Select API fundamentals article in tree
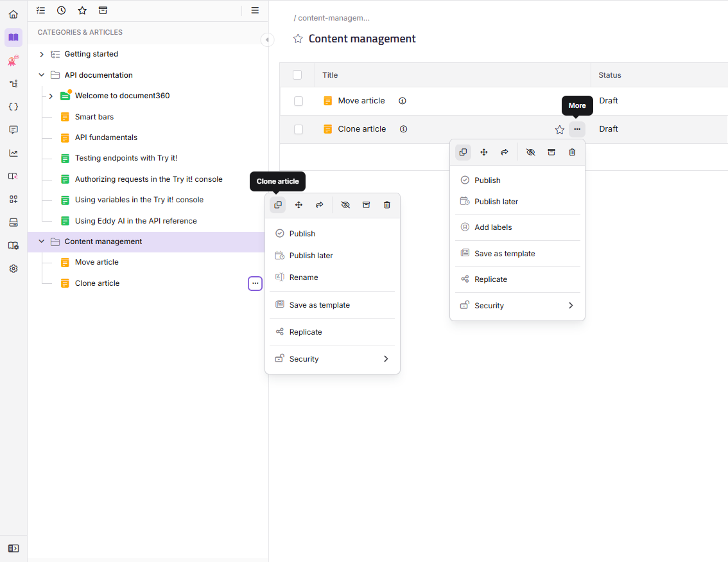This screenshot has width=728, height=562. (x=107, y=137)
